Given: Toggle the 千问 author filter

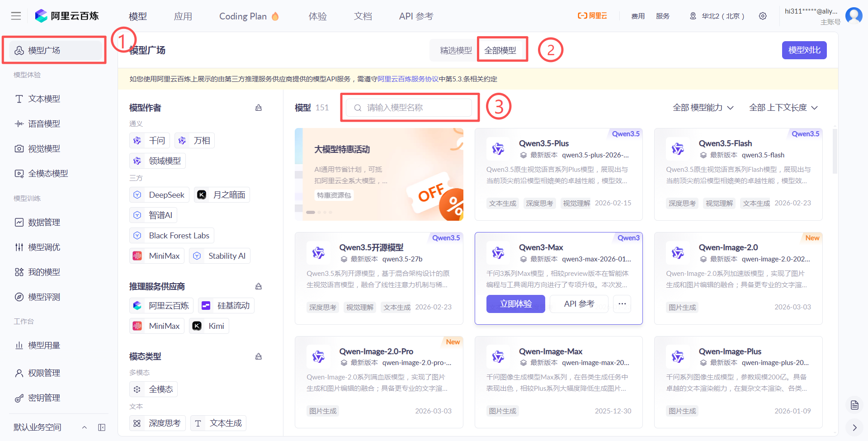Looking at the screenshot, I should point(150,141).
